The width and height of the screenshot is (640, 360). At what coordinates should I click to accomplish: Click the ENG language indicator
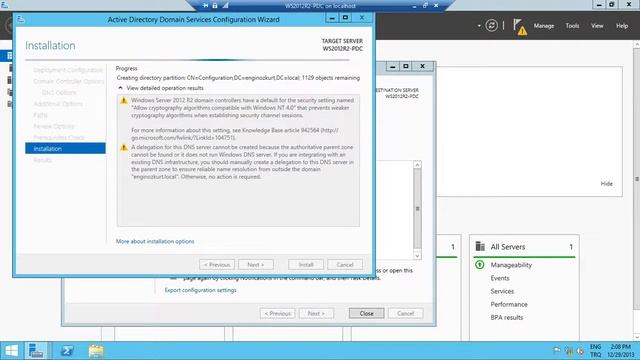(596, 347)
